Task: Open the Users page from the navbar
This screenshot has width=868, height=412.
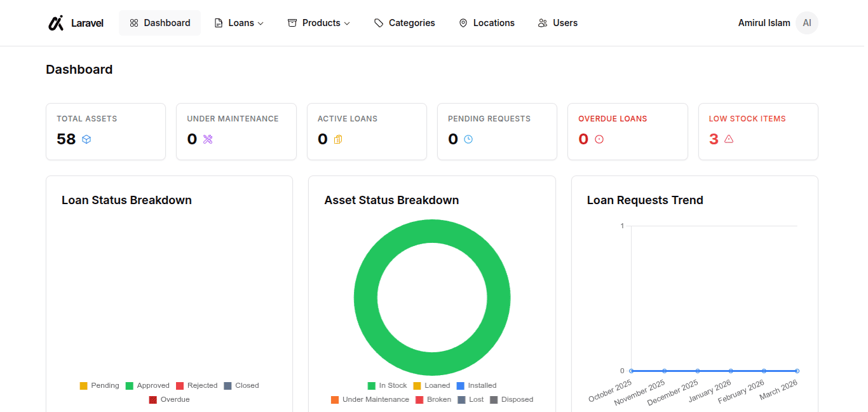Action: (x=558, y=23)
